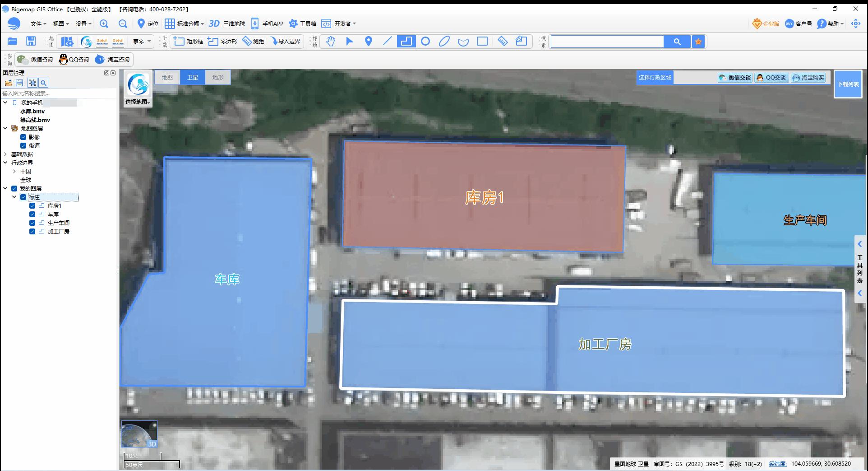Screen dimensions: 868x471
Task: Select the placemark marker tool
Action: click(368, 41)
